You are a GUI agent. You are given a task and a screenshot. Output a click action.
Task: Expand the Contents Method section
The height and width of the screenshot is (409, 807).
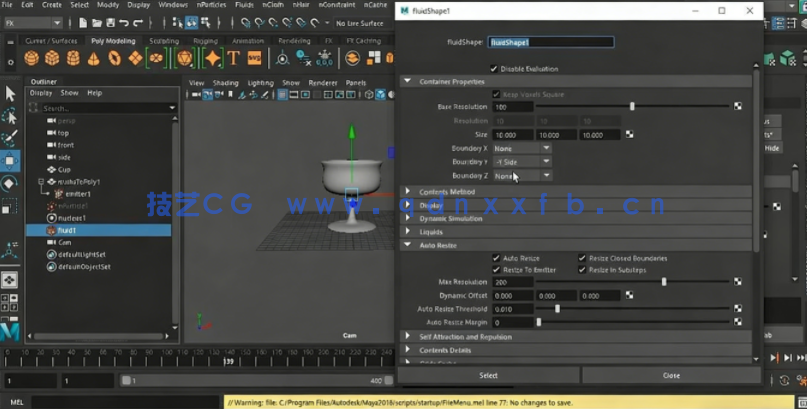click(x=407, y=192)
